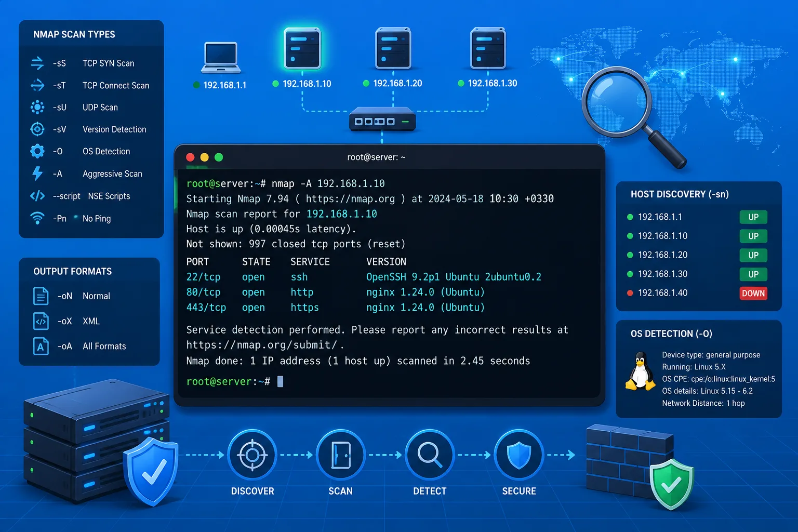Click the 'Nmap done' summary line
Screen dimensions: 798x532
[358, 361]
